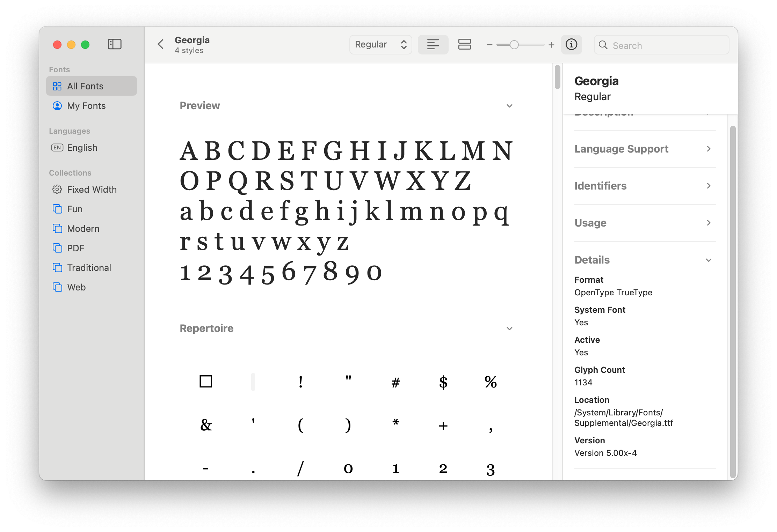This screenshot has width=777, height=532.
Task: Click the back arrow to font list
Action: [161, 44]
